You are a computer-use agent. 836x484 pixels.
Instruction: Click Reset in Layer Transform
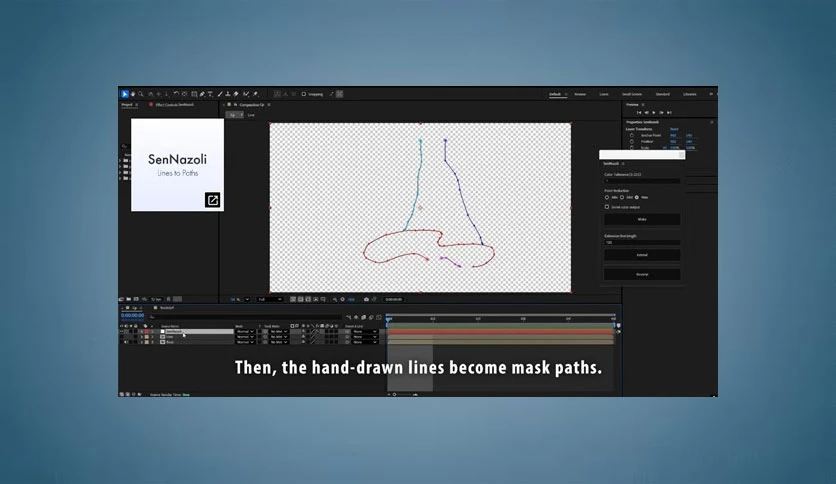point(674,129)
